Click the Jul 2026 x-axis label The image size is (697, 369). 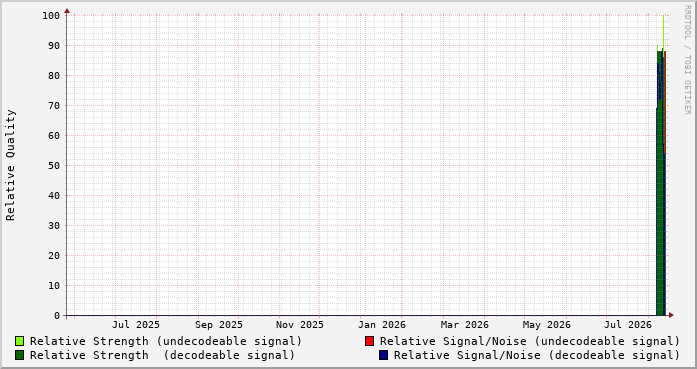pos(628,325)
